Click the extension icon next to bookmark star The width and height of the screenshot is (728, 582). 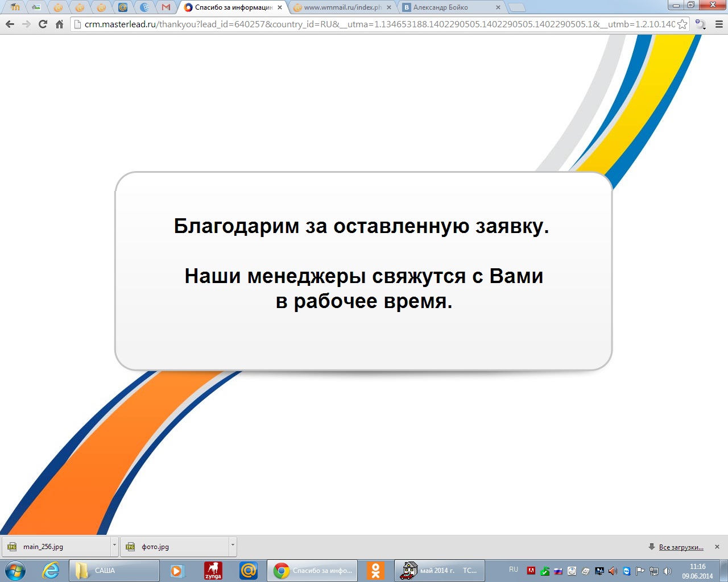pos(701,24)
